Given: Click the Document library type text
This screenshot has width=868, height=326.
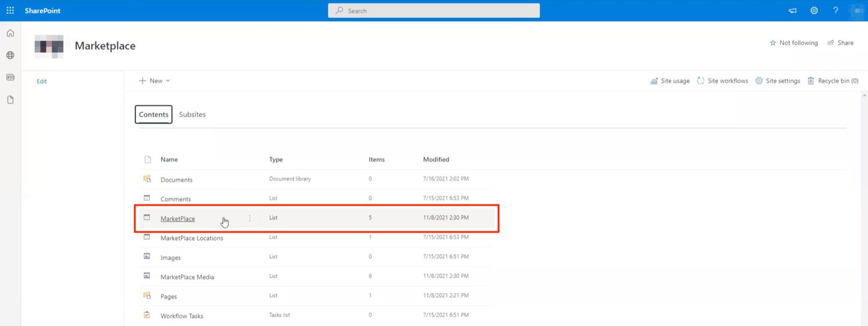Looking at the screenshot, I should (x=290, y=179).
